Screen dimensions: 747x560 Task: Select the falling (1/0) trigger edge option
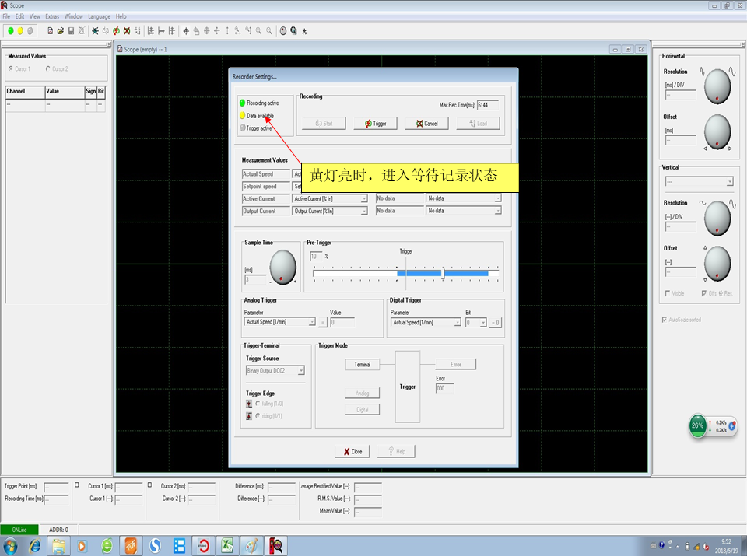tap(258, 403)
